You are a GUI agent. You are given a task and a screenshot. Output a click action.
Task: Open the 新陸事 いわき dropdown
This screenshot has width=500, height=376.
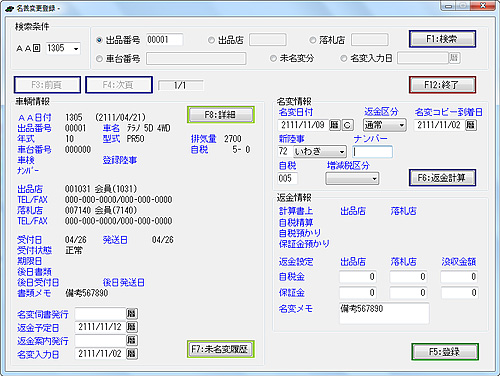tap(320, 152)
